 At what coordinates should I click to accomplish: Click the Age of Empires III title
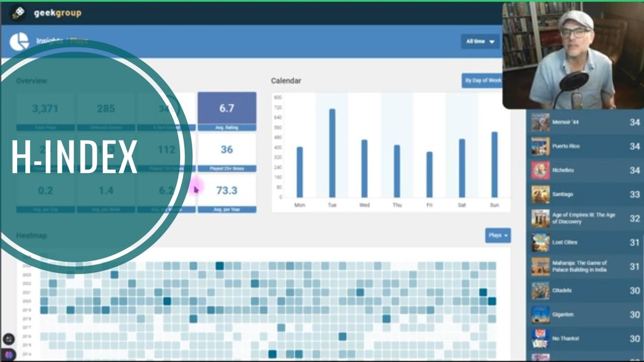coord(584,218)
